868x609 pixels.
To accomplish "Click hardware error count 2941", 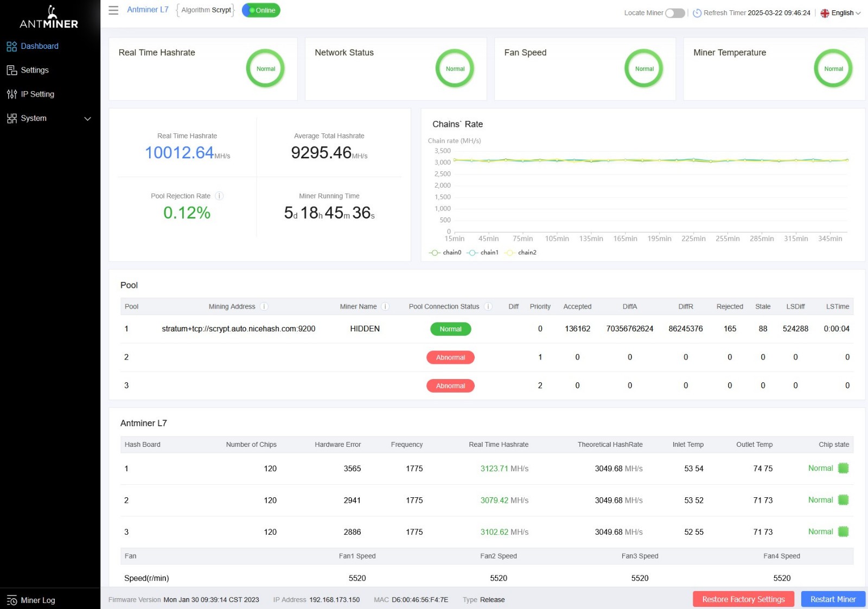I will 352,501.
